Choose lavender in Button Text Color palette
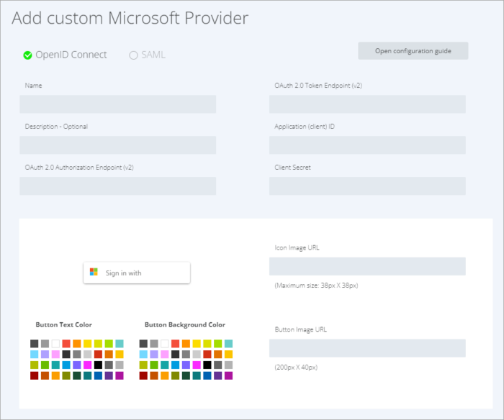Viewport: 504px width, 420px height. coord(45,354)
